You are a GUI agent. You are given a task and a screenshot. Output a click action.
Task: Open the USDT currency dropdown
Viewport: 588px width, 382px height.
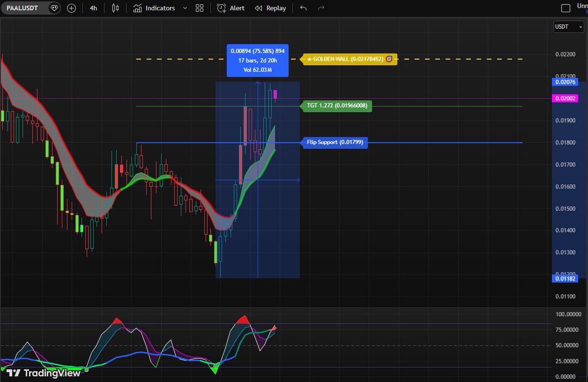tap(568, 27)
